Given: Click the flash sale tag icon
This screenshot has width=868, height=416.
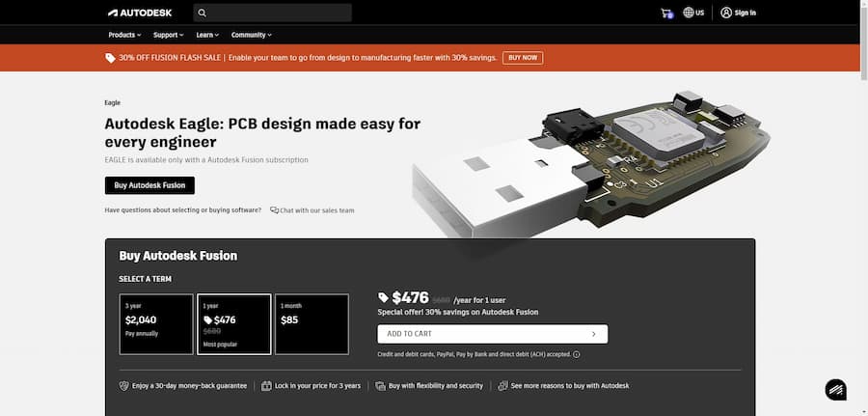Looking at the screenshot, I should point(110,58).
